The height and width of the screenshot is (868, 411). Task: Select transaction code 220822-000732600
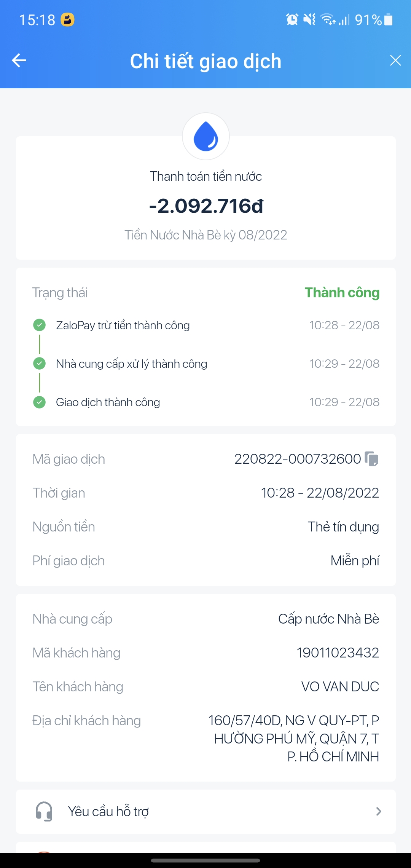click(297, 459)
